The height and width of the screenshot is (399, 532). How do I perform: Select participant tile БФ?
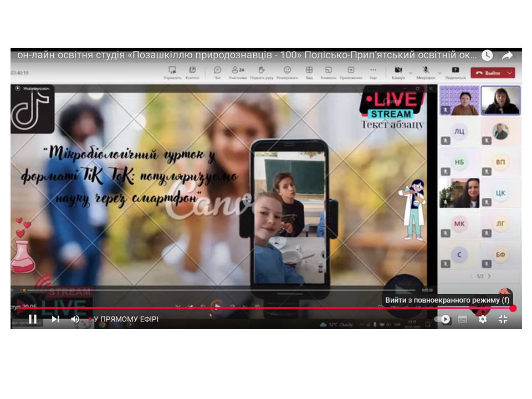(500, 255)
